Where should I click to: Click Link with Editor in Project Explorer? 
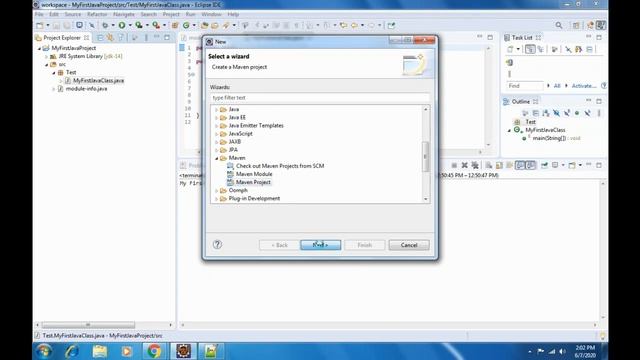pyautogui.click(x=110, y=38)
